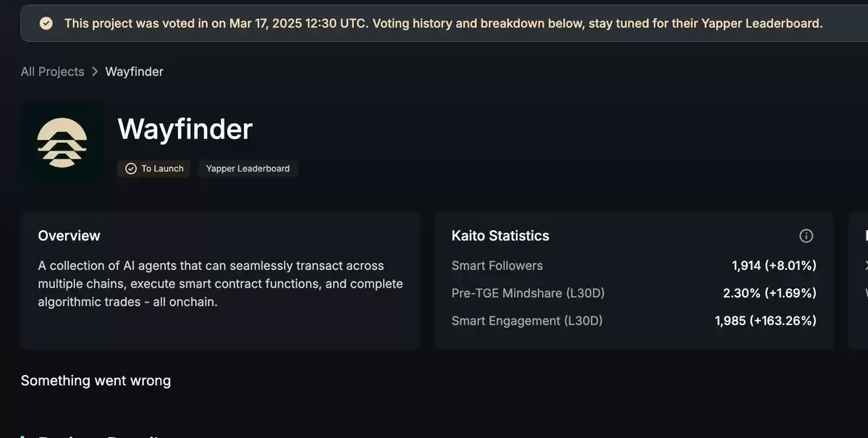This screenshot has width=868, height=438.
Task: Click the voted-in notification banner text
Action: [443, 23]
